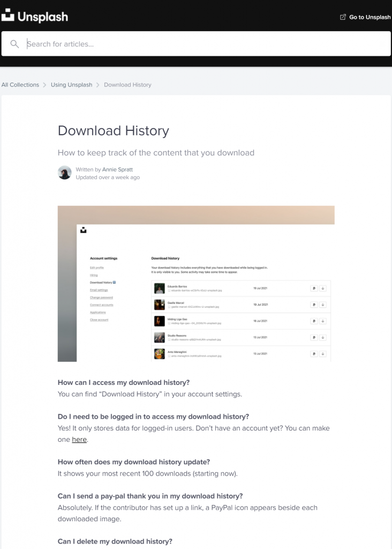Navigate to Using Unsplash breadcrumb
This screenshot has height=549, width=392.
(71, 85)
